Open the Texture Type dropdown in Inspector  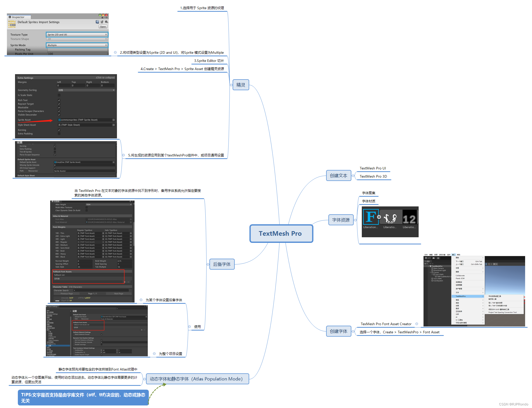pyautogui.click(x=77, y=35)
